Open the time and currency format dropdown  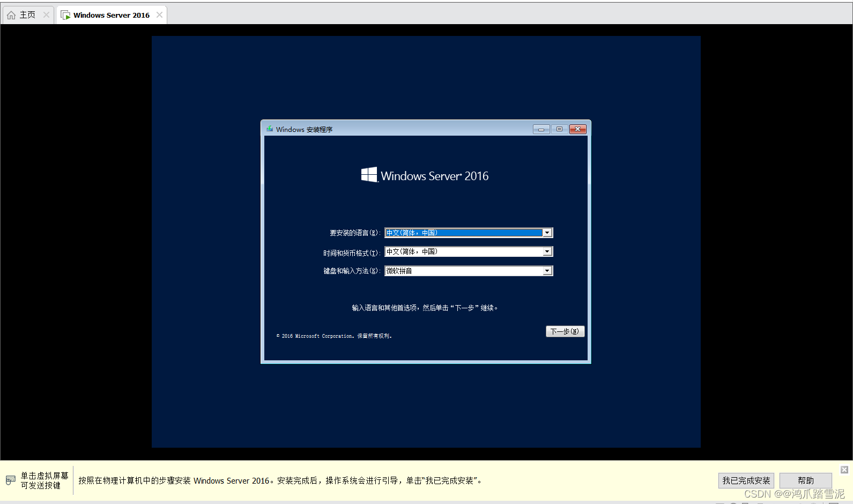pyautogui.click(x=547, y=251)
